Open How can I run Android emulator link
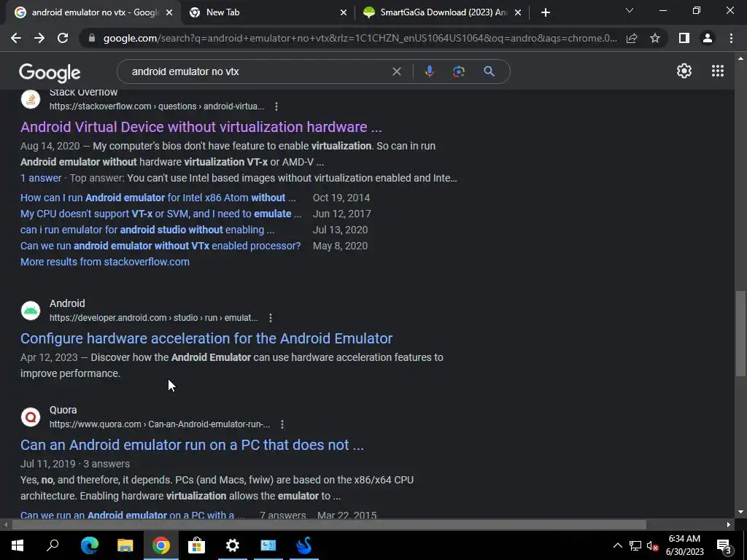The height and width of the screenshot is (560, 747). 158,198
